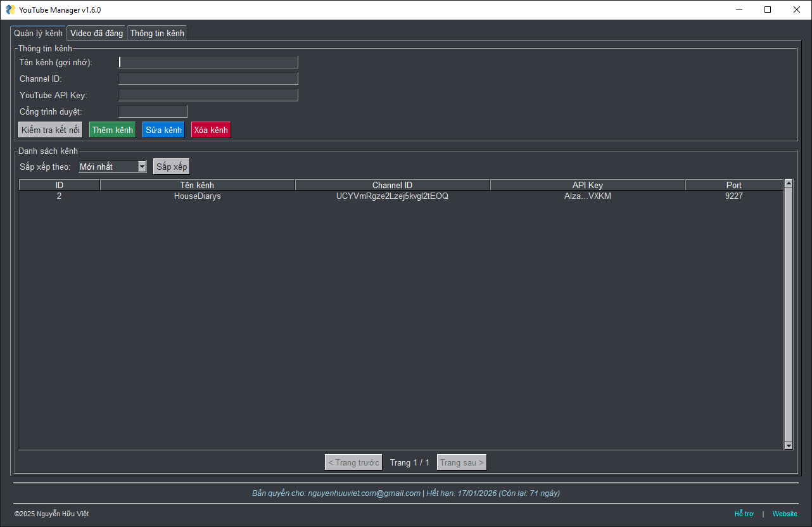812x527 pixels.
Task: Click the vertical scrollbar track of channel list
Action: pos(789,314)
